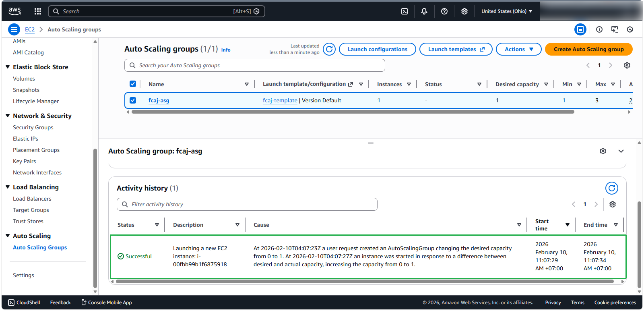Open the services grid menu
The image size is (644, 311).
[38, 11]
